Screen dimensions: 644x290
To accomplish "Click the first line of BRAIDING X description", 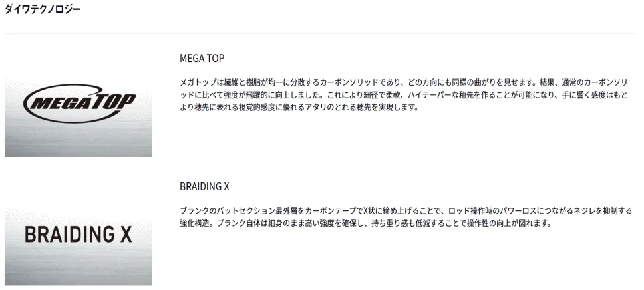I will pyautogui.click(x=406, y=211).
